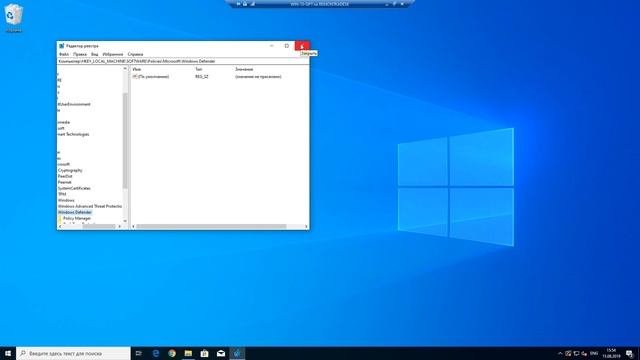Open Task View on the taskbar
The height and width of the screenshot is (360, 640).
[139, 353]
